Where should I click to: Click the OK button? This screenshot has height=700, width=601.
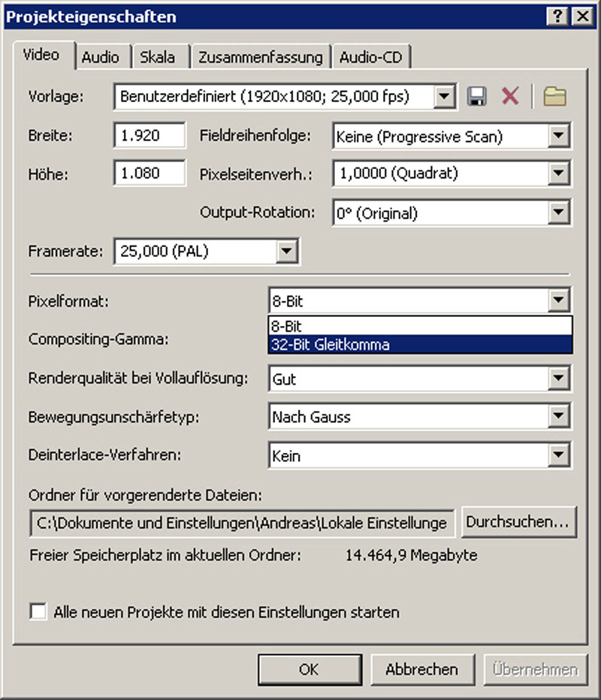[309, 669]
